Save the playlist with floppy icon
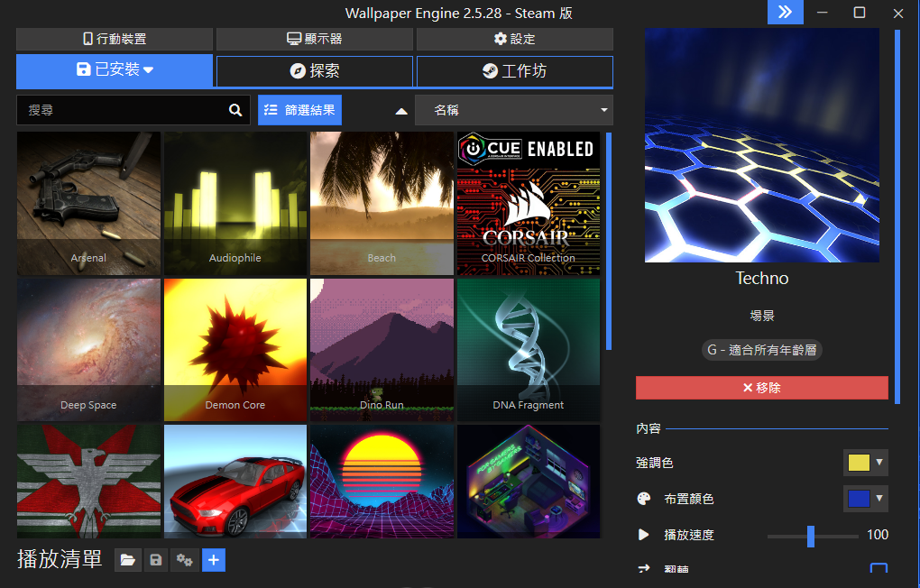Screen dimensions: 920x588 (155, 560)
